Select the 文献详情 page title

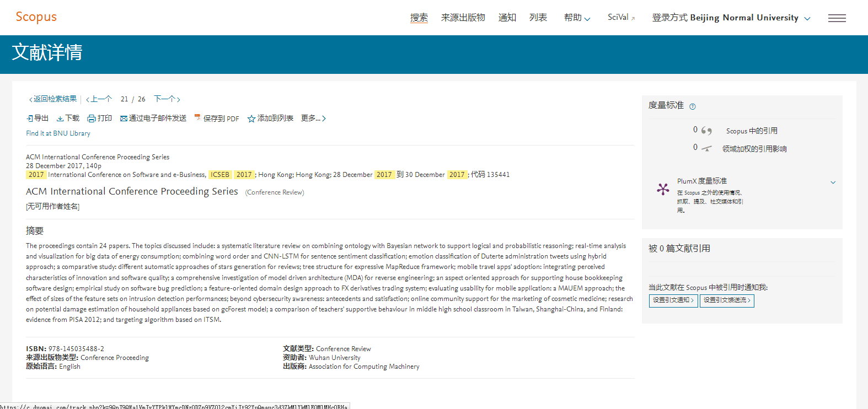click(x=47, y=52)
